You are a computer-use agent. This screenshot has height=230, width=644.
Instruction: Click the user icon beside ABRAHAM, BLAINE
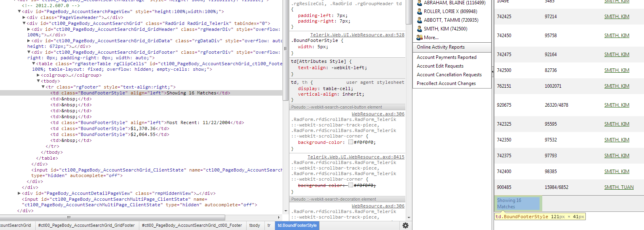420,3
